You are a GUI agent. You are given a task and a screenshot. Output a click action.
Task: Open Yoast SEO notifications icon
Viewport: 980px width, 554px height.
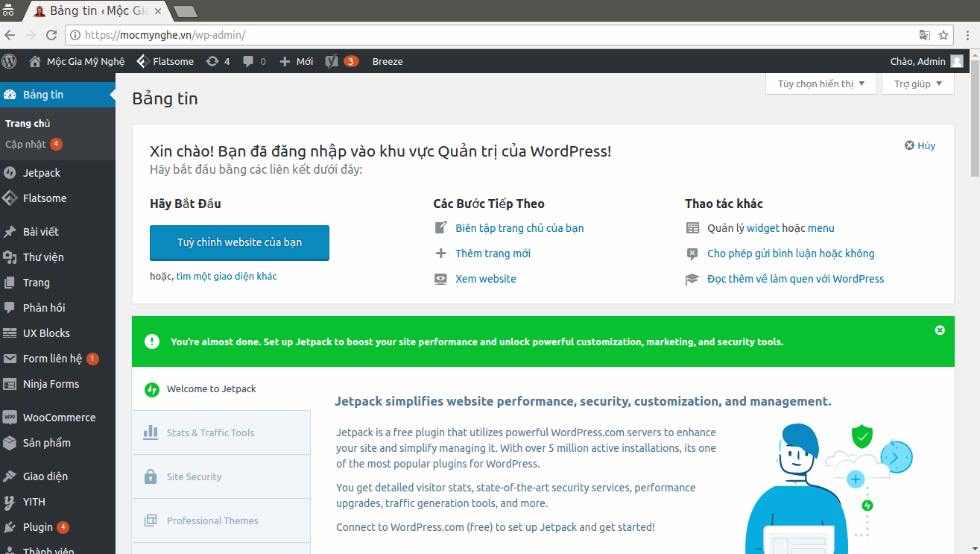pyautogui.click(x=342, y=61)
